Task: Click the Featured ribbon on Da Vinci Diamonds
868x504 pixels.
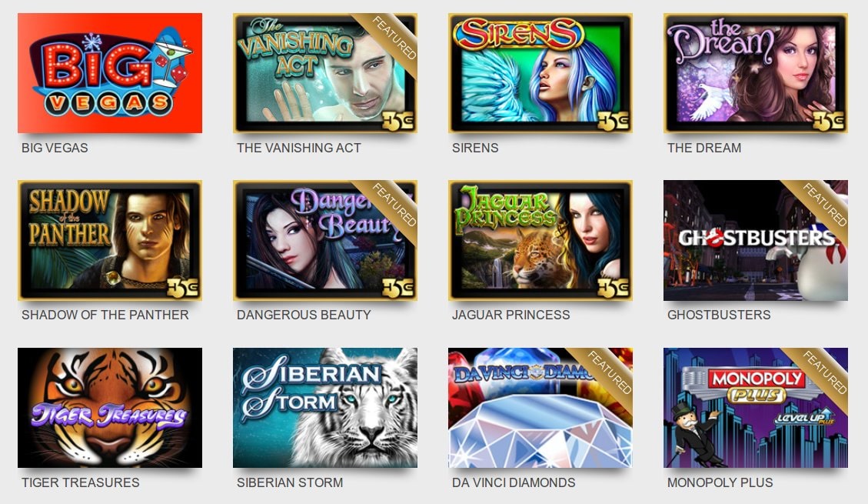Action: (608, 372)
